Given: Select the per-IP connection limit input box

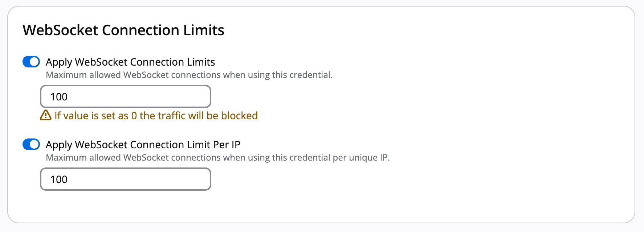Looking at the screenshot, I should 125,179.
